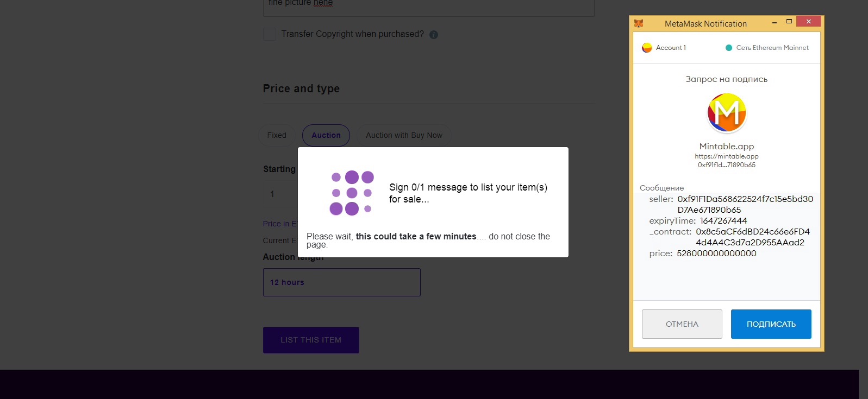Toggle Transfer Copyright when purchased checkbox
The width and height of the screenshot is (868, 399).
tap(270, 34)
